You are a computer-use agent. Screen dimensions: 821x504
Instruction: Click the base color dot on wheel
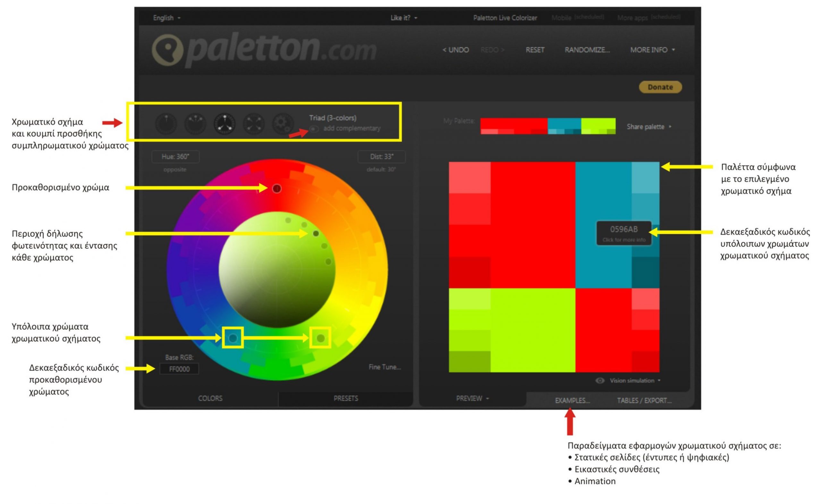[277, 189]
